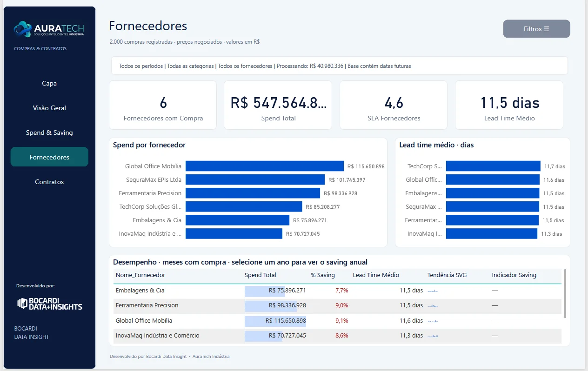Click the performance table vertical scrollbar

pos(565,293)
